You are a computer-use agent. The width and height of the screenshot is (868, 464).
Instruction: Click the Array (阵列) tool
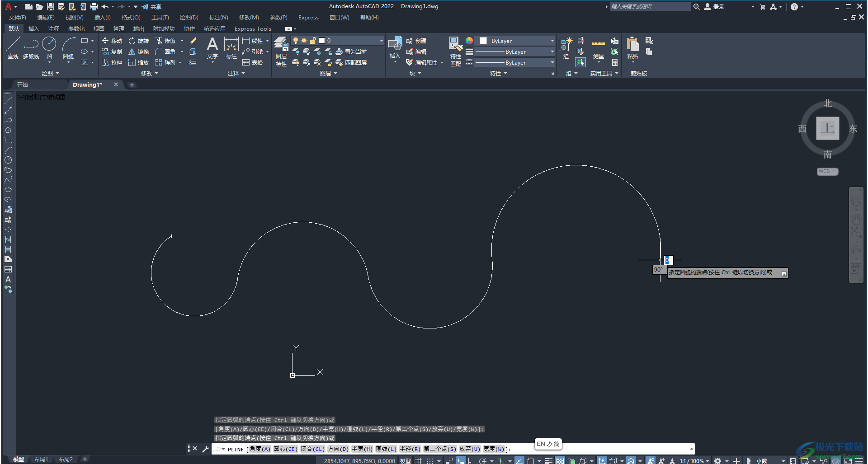(165, 62)
